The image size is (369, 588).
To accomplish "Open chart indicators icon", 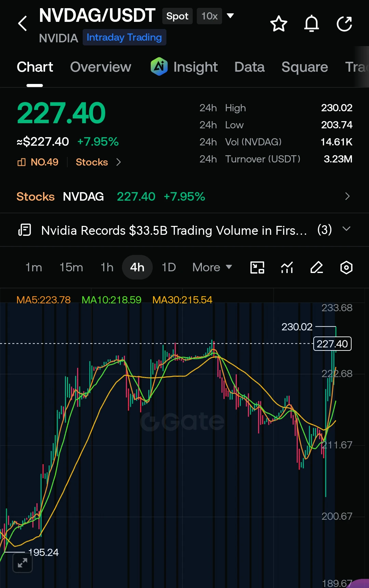I will click(287, 268).
